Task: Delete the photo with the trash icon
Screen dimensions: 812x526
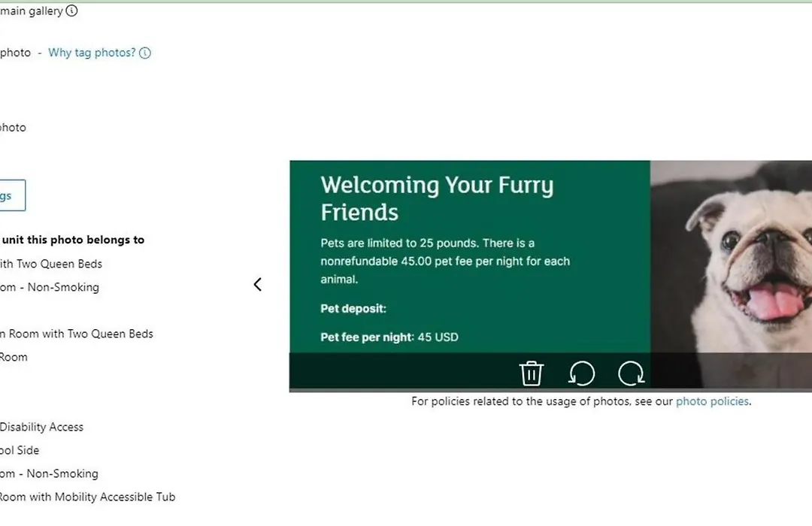Action: (531, 373)
